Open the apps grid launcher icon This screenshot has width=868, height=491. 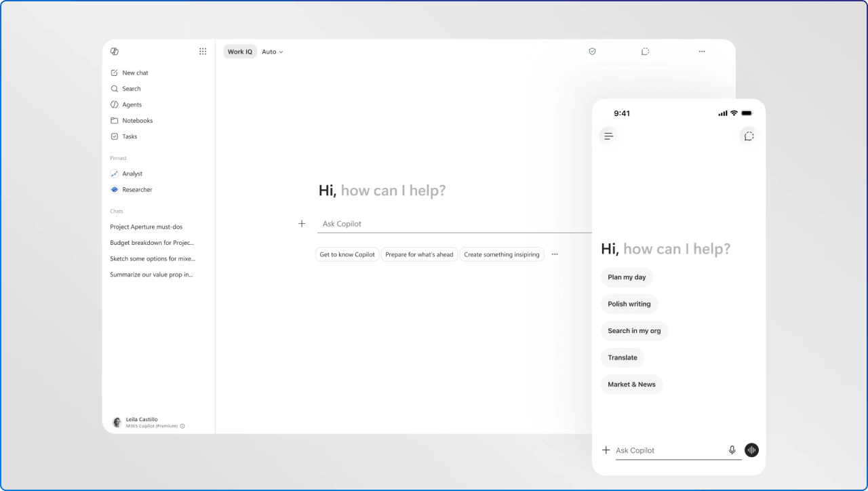coord(203,52)
